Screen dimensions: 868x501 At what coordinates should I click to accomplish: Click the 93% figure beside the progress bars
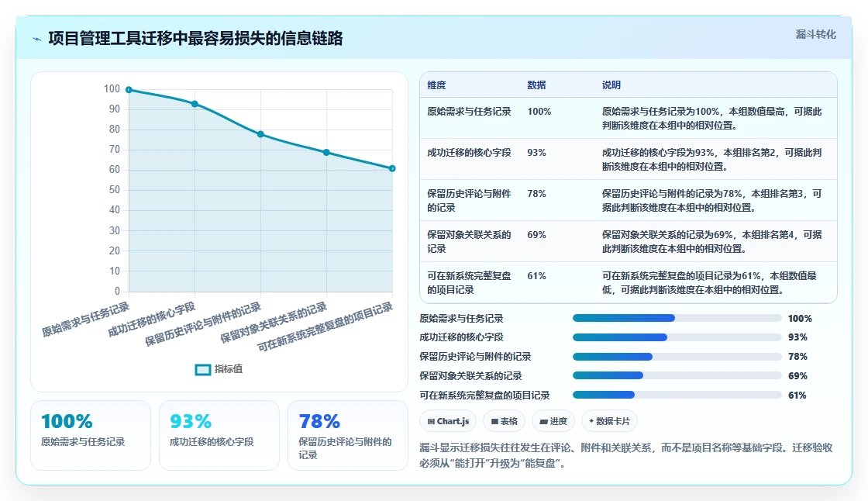click(x=797, y=337)
